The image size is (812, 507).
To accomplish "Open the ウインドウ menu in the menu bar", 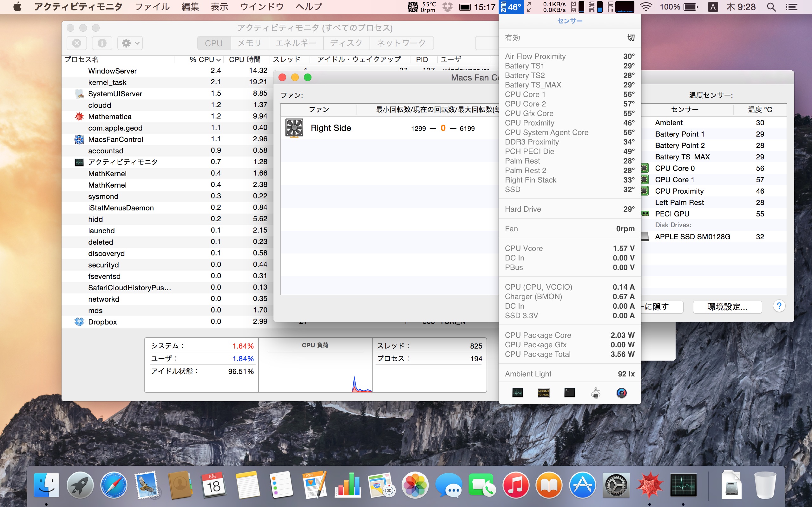I will coord(262,7).
